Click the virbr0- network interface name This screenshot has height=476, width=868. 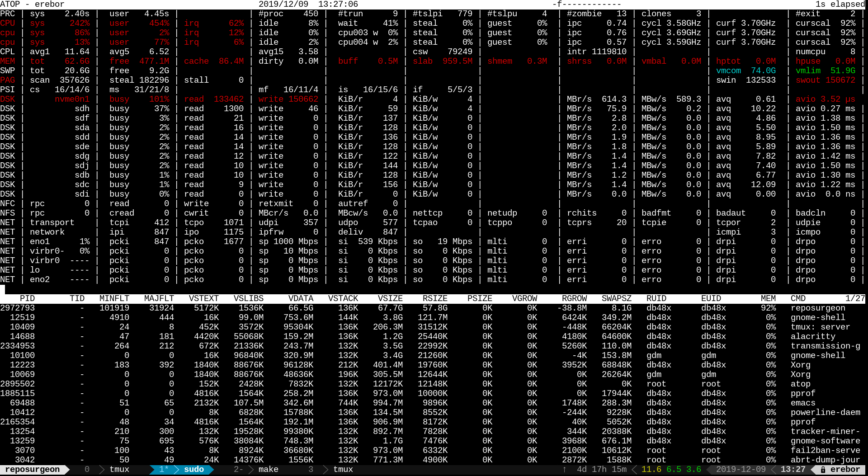[x=47, y=251]
